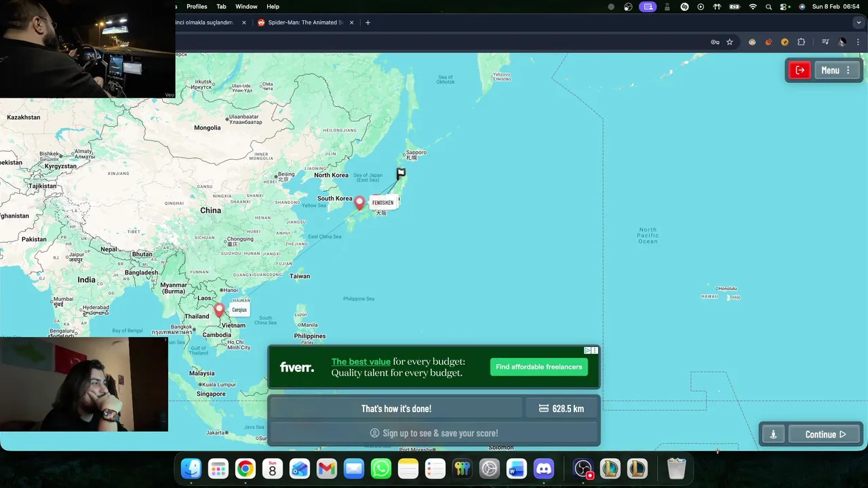
Task: Click the FENOSIKEN pin name label
Action: coord(382,203)
